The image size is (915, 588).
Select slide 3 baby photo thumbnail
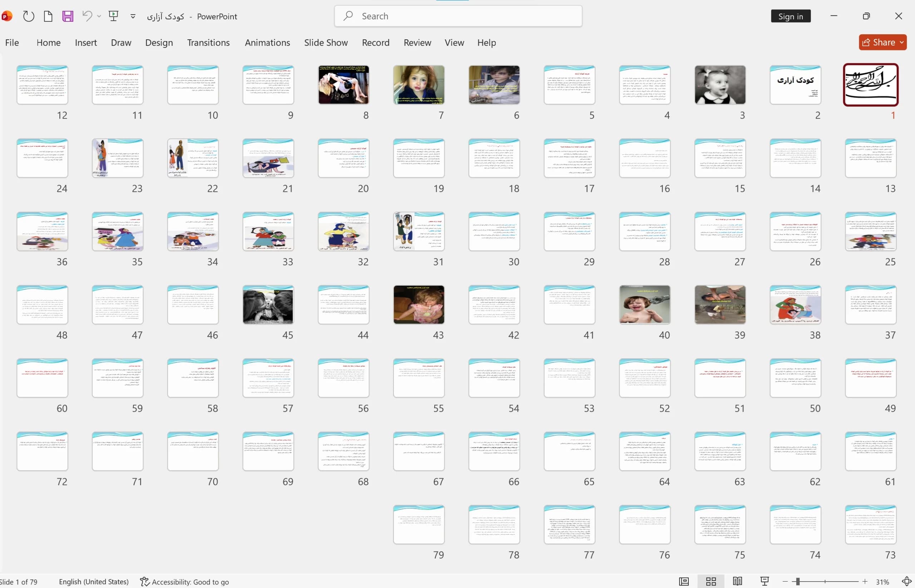click(x=720, y=84)
